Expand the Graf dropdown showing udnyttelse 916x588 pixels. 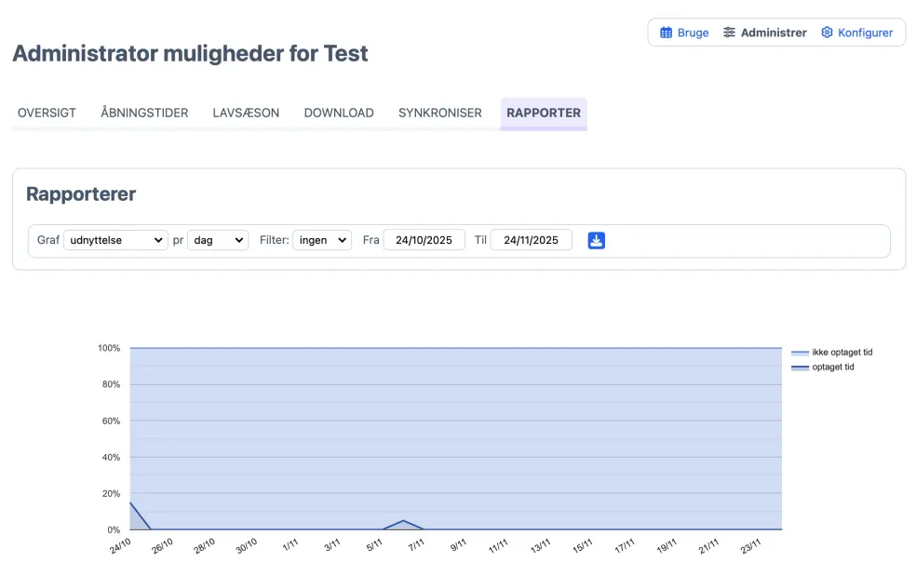[x=115, y=240]
